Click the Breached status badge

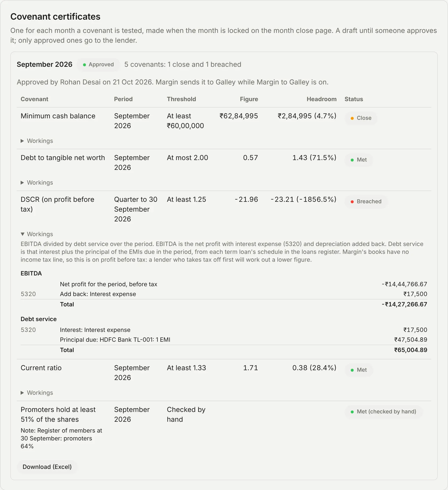(366, 202)
